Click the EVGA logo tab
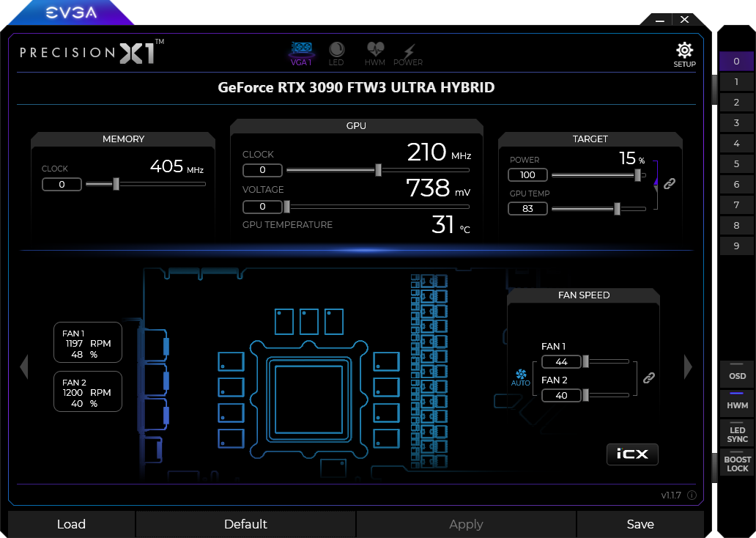756x538 pixels. (71, 12)
